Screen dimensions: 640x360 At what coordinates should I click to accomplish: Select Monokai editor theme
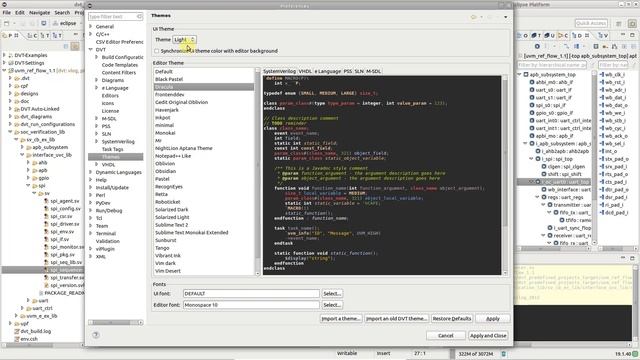tap(165, 133)
